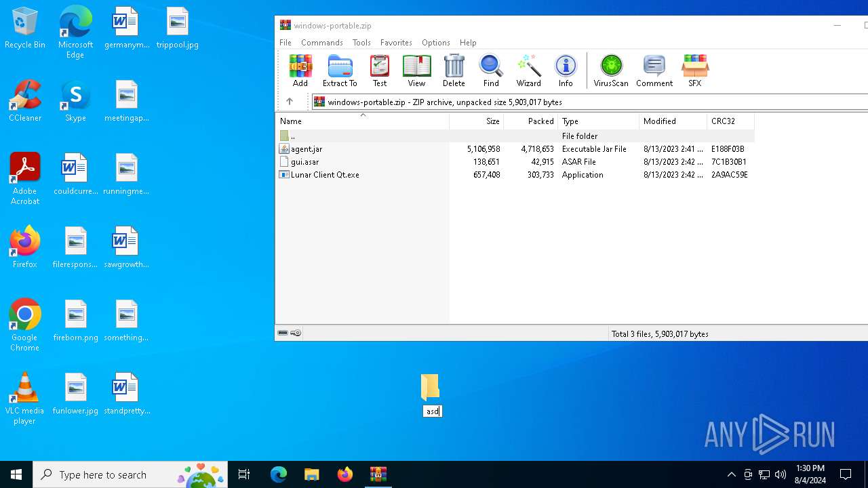
Task: Select trippool.jpg desktop file
Action: (x=178, y=28)
